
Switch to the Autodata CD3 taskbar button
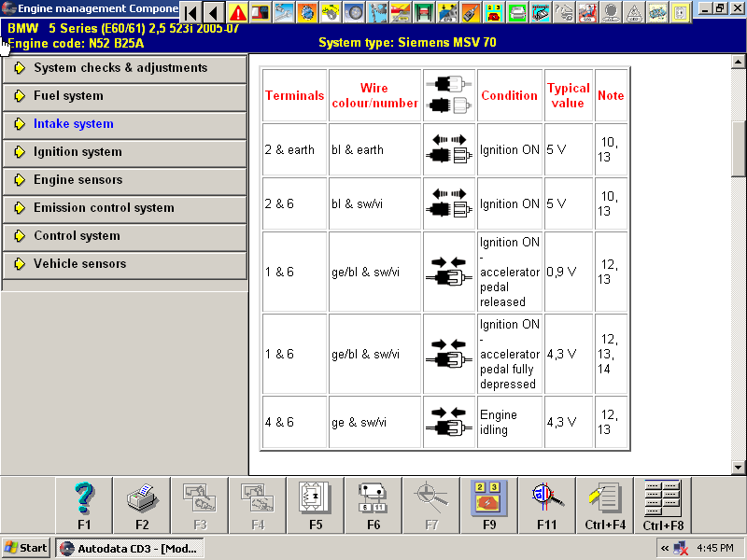click(x=130, y=548)
